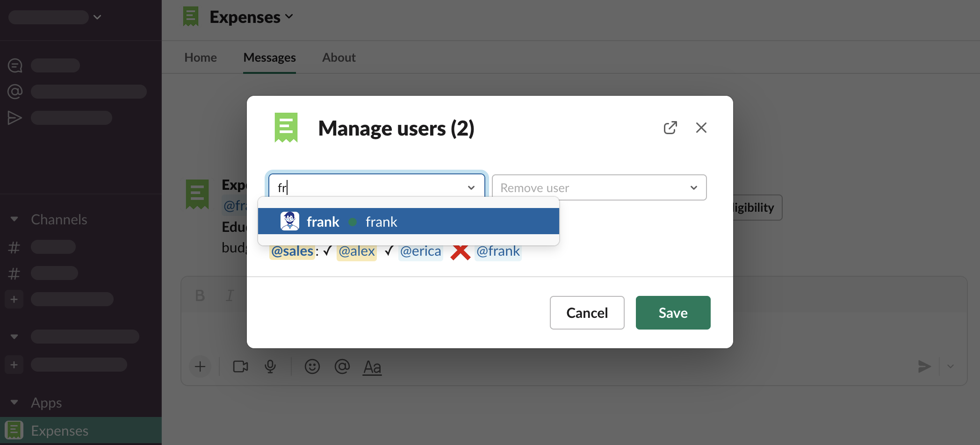Screen dimensions: 980x445
Task: Record a video clip with camera icon
Action: (x=240, y=366)
